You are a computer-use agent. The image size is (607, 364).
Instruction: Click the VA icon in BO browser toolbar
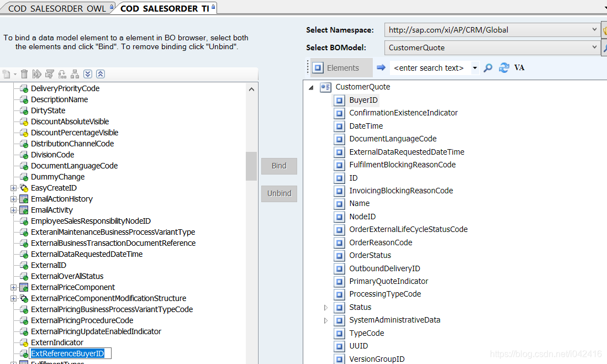pyautogui.click(x=519, y=68)
